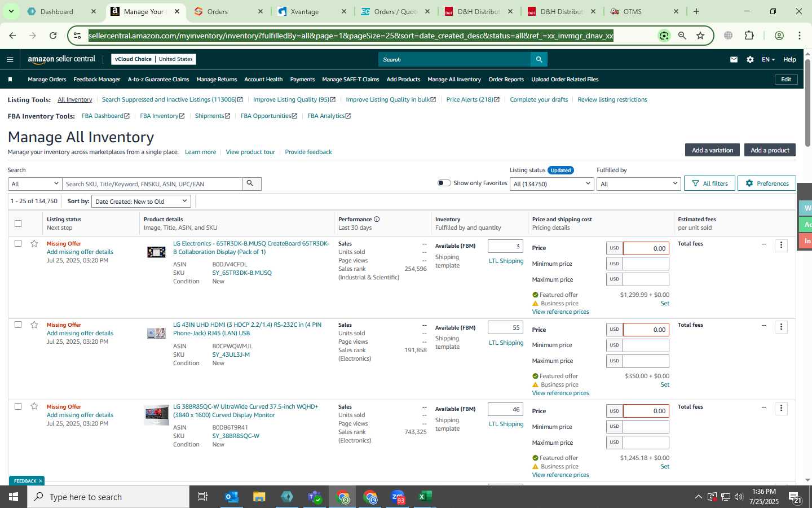Open Feedback Manager in nav bar
Screen dimensions: 812x508
pyautogui.click(x=97, y=80)
